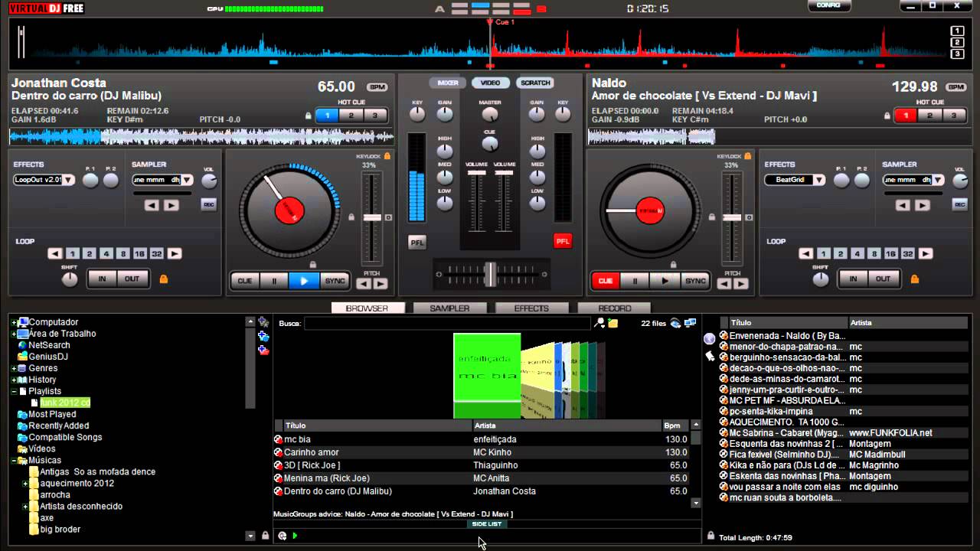Viewport: 980px width, 551px height.
Task: Collapse the Playlists tree node
Action: pyautogui.click(x=14, y=392)
